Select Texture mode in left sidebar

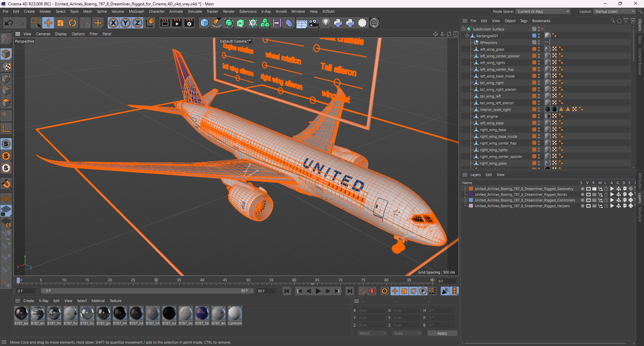click(x=6, y=66)
